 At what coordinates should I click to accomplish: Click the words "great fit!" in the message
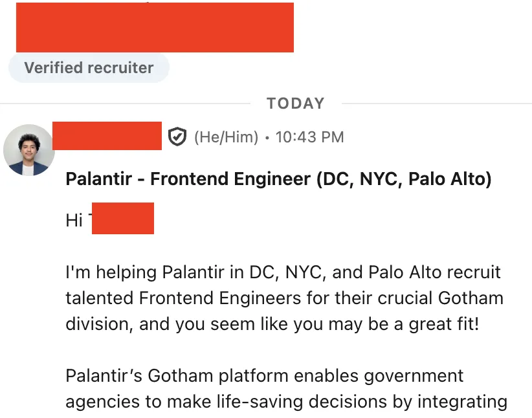444,324
